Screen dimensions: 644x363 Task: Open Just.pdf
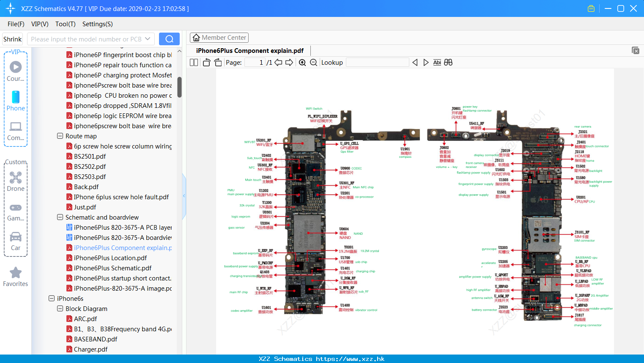81,207
